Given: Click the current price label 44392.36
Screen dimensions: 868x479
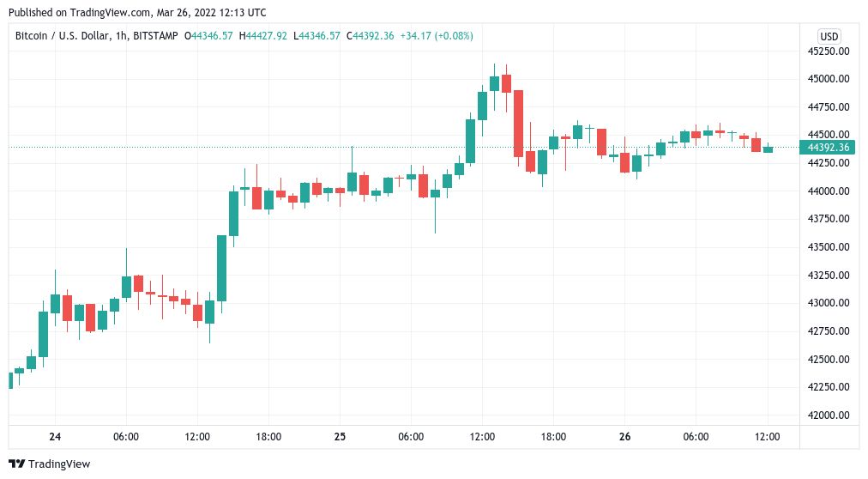Looking at the screenshot, I should point(828,148).
